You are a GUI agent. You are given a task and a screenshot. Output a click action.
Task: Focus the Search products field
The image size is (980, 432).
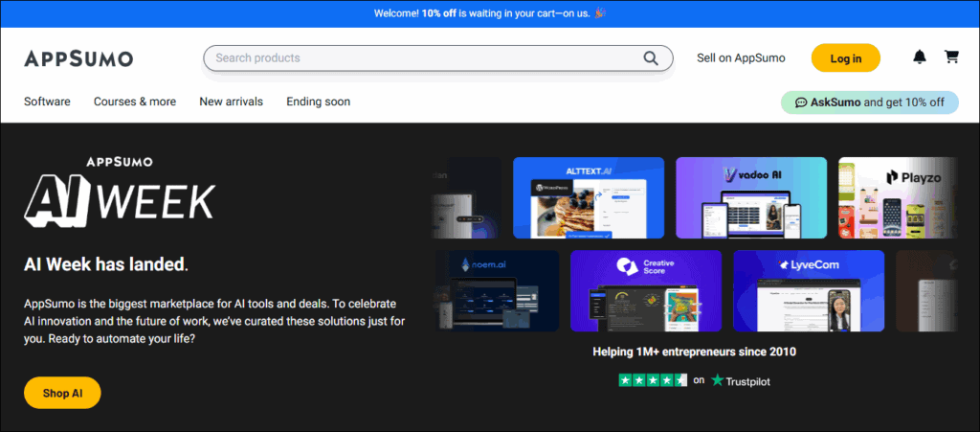pyautogui.click(x=421, y=58)
